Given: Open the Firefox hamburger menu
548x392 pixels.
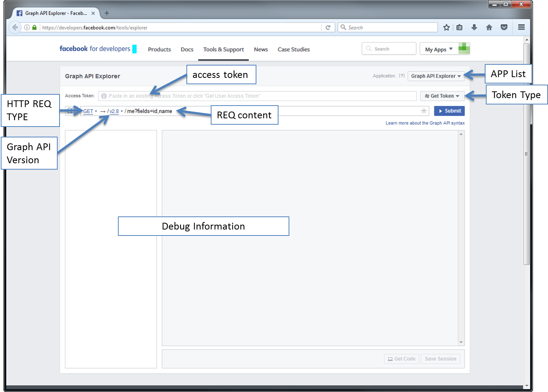Looking at the screenshot, I should [x=521, y=27].
